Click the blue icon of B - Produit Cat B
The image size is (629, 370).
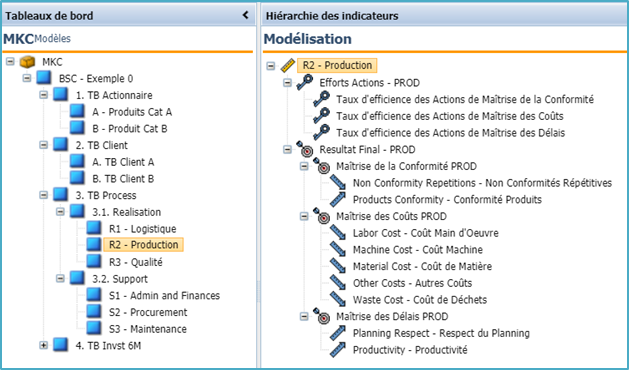click(77, 128)
